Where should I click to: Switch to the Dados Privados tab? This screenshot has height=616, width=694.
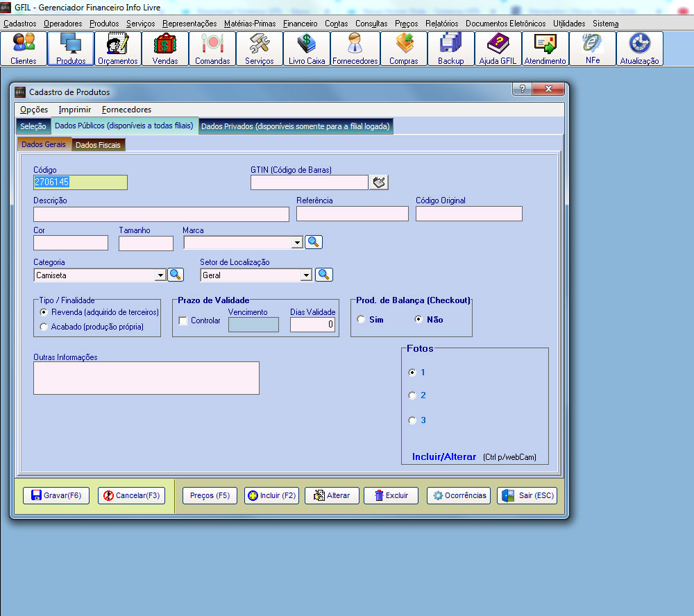(x=296, y=126)
